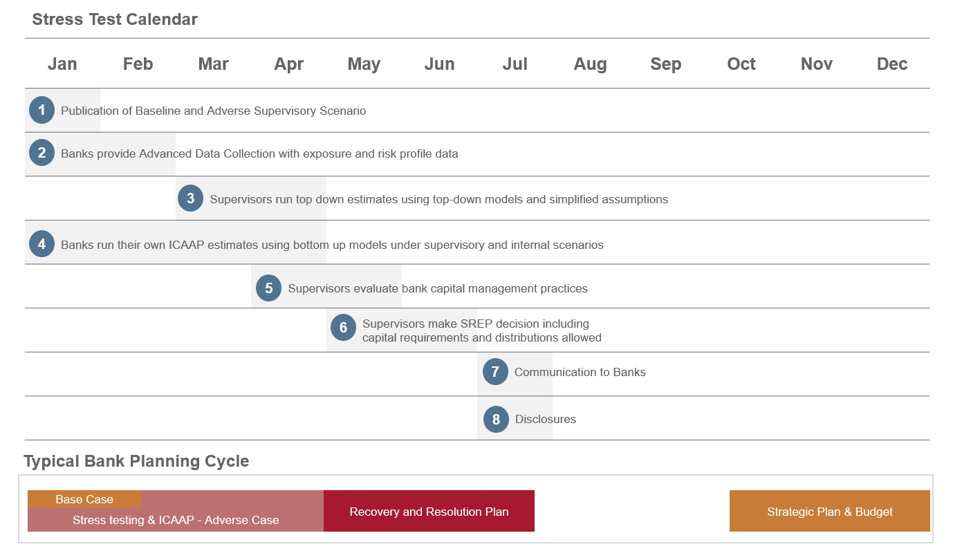Select the numbered circle 5 step icon

pos(268,288)
